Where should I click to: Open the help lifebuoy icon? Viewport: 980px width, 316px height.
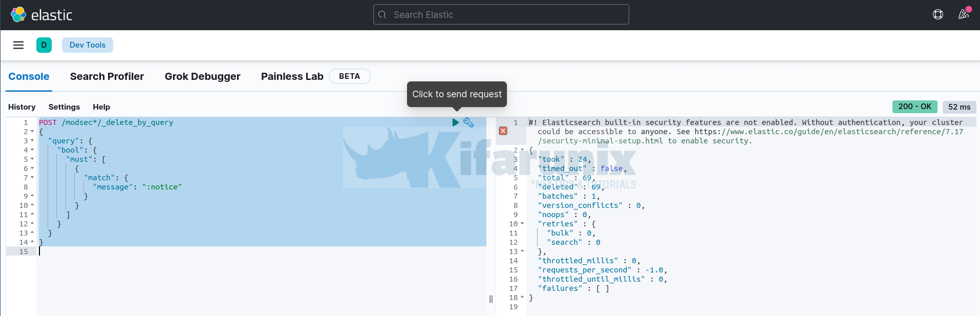[938, 14]
